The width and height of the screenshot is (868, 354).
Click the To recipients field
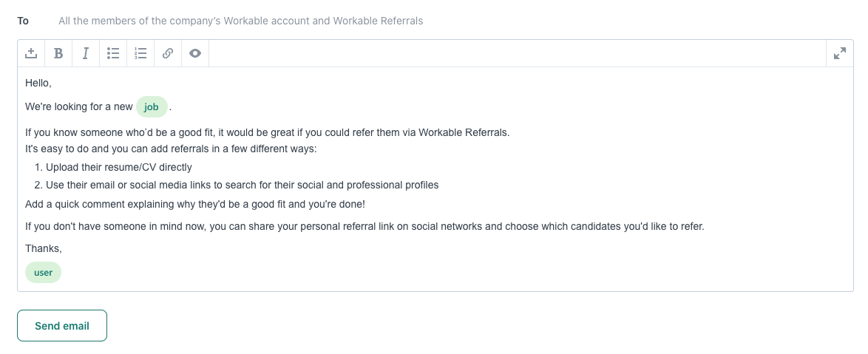point(241,21)
